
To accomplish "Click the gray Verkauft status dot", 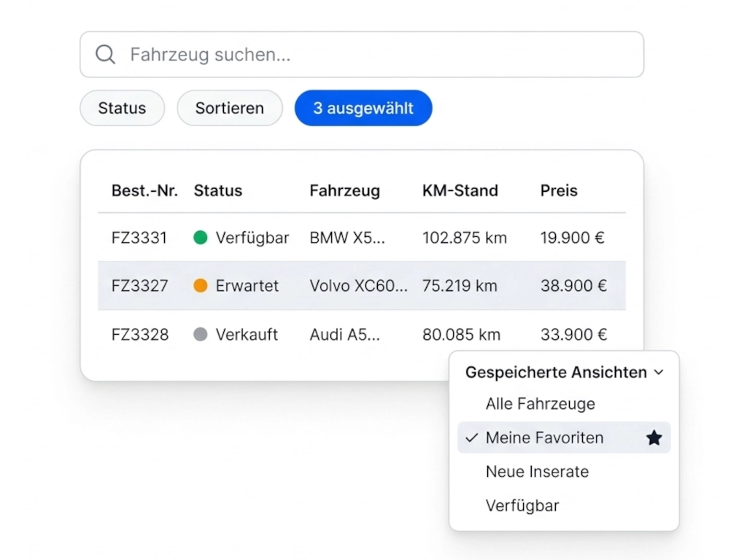I will point(200,335).
